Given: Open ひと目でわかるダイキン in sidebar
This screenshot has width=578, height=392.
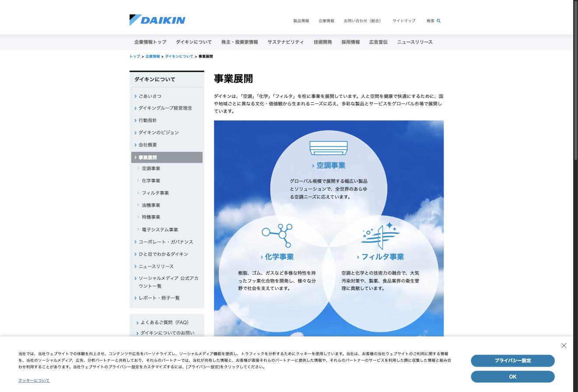Looking at the screenshot, I should click(x=163, y=254).
